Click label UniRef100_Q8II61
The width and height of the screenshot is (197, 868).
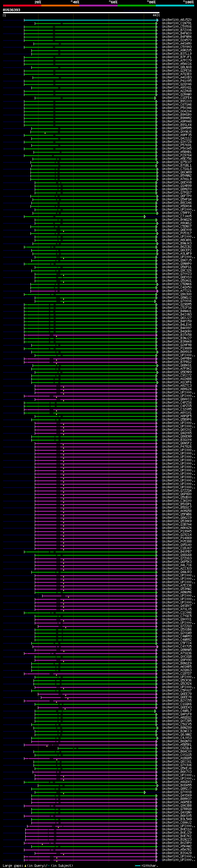pyautogui.click(x=176, y=761)
